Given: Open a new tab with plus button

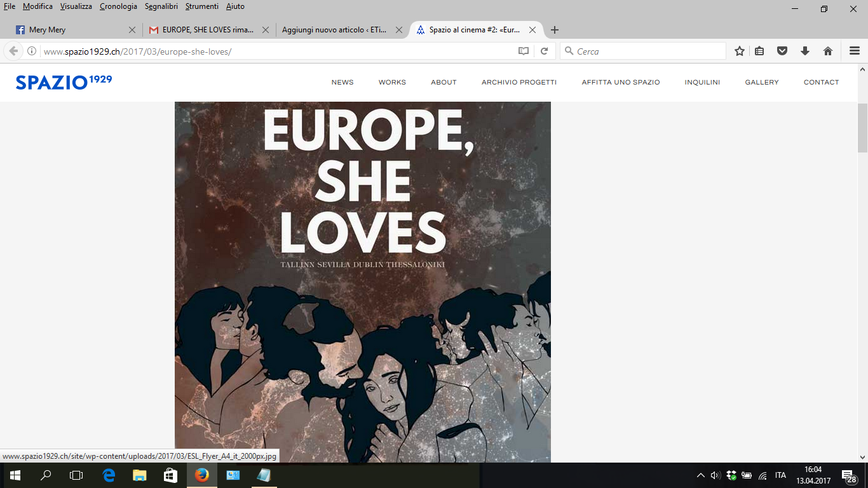Looking at the screenshot, I should pos(555,30).
